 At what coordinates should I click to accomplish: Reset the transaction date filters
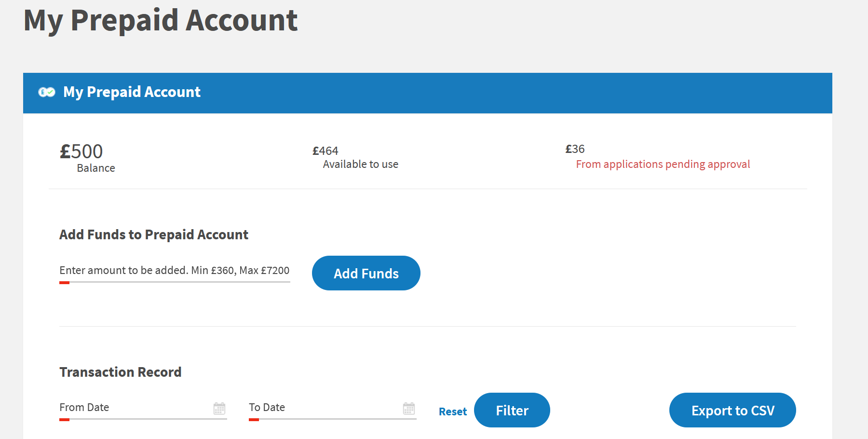[x=453, y=412]
